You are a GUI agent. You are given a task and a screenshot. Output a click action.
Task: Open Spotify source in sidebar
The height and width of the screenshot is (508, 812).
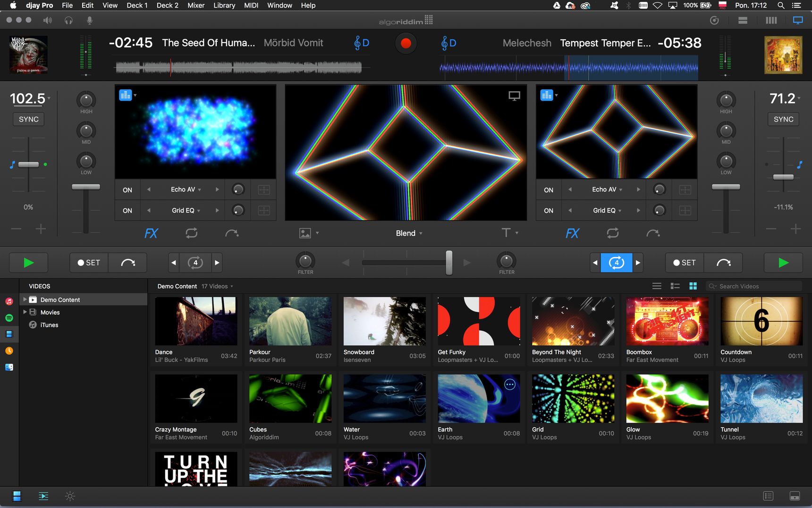coord(9,318)
